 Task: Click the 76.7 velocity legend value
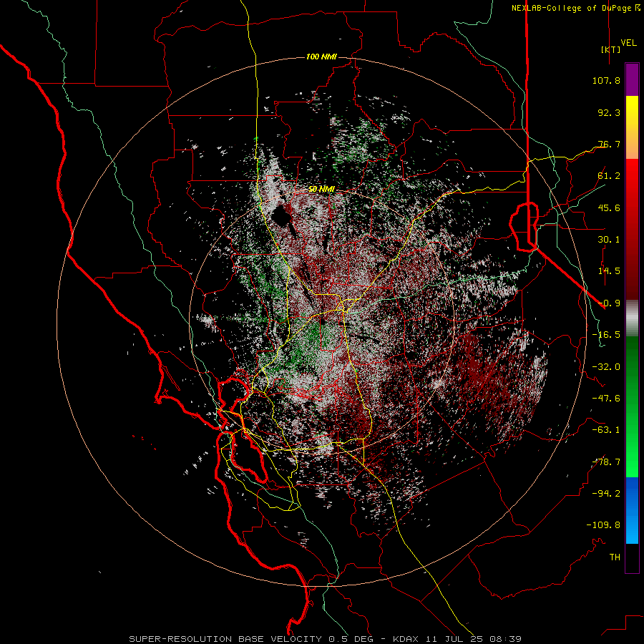tap(609, 144)
